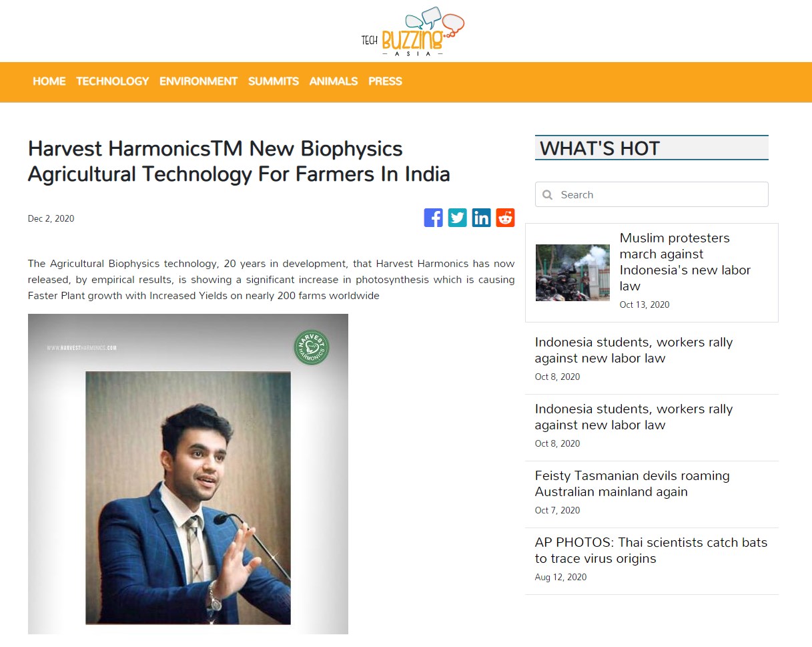Navigate to the SUMMITS page

click(x=274, y=81)
